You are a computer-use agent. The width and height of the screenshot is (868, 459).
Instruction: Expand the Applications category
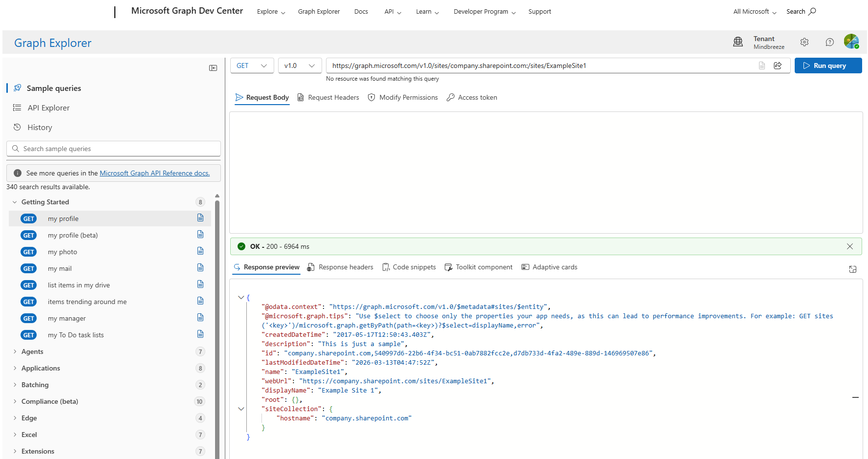(41, 368)
